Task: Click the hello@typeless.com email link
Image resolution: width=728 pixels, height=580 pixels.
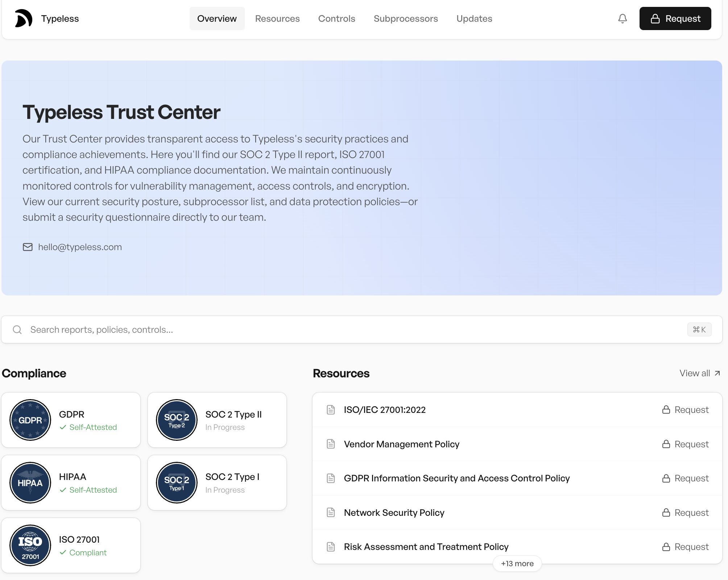Action: click(x=80, y=247)
